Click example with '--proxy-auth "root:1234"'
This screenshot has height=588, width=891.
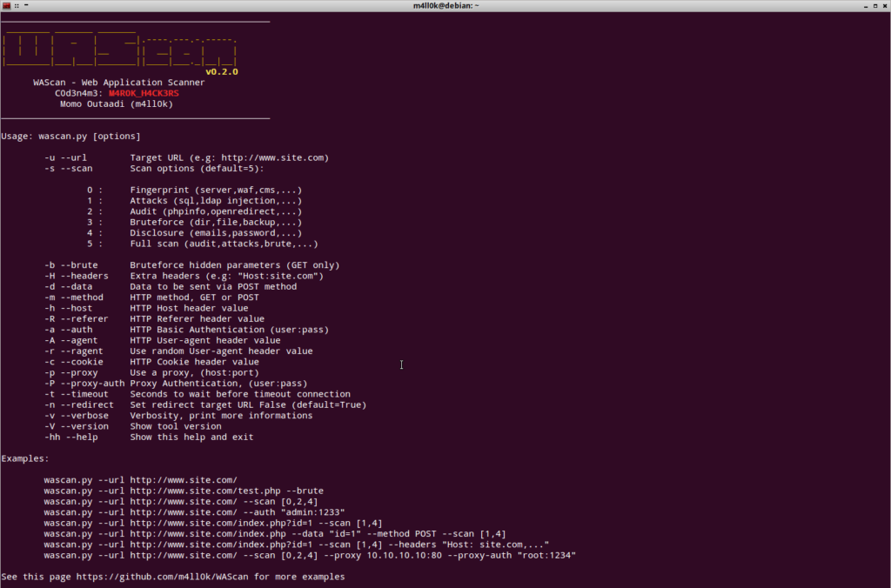point(310,556)
